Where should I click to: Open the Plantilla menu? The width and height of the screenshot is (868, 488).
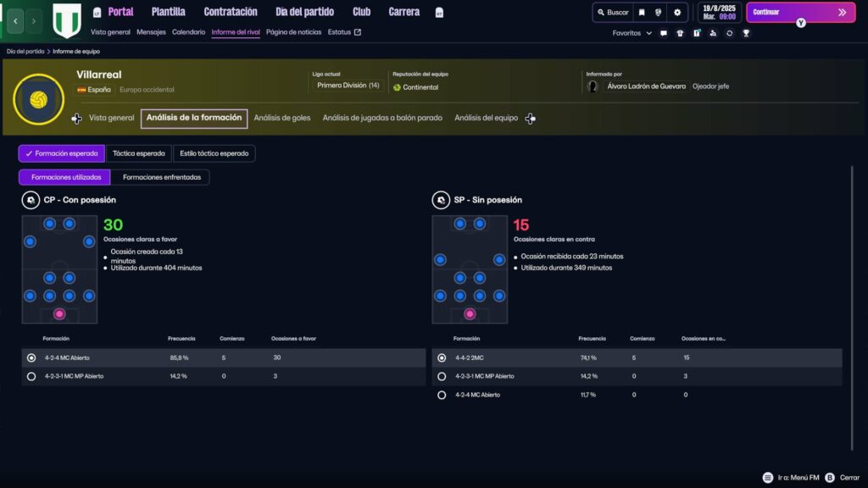pyautogui.click(x=169, y=12)
